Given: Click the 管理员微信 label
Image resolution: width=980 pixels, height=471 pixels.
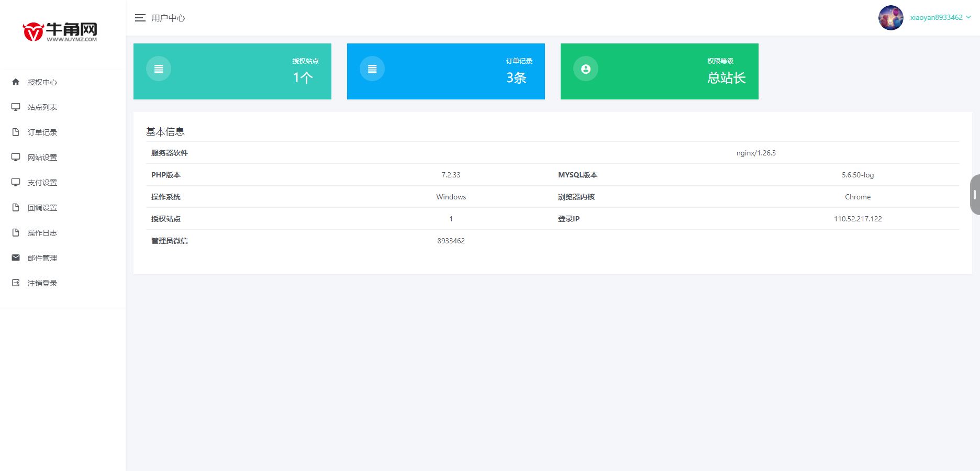Looking at the screenshot, I should point(170,241).
